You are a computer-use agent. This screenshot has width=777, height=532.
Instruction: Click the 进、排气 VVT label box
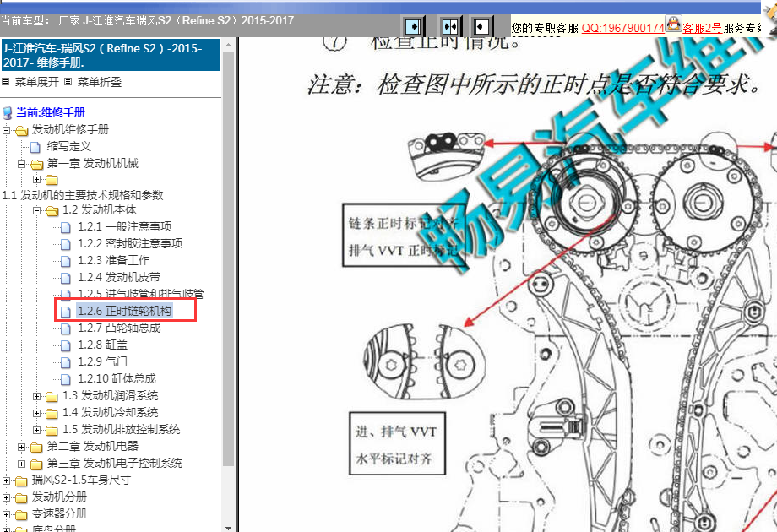click(x=398, y=443)
